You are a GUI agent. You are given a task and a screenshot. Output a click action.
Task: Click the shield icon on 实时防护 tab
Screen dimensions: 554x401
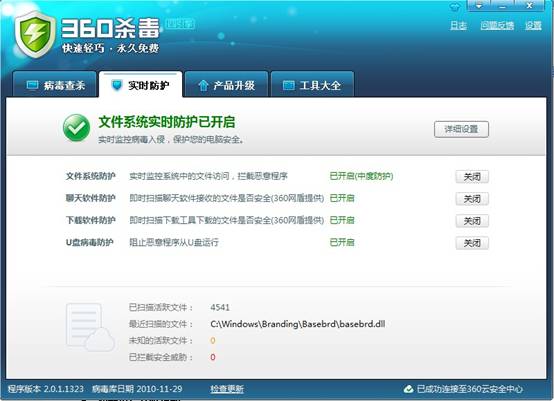tap(117, 85)
